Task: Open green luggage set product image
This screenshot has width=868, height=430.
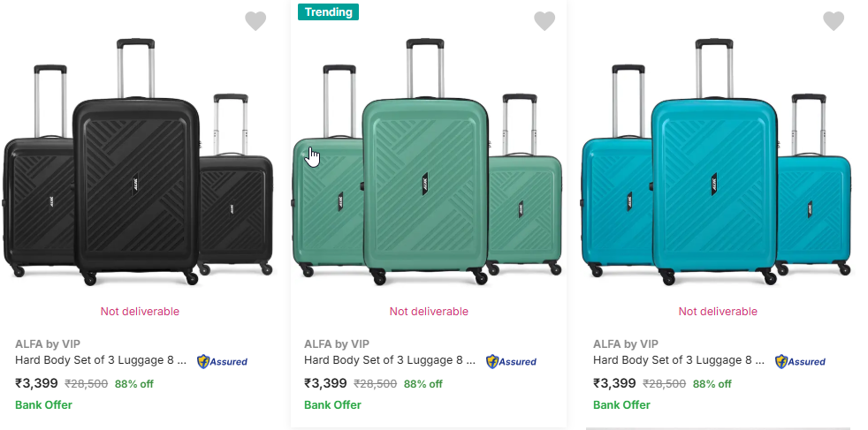Action: tap(428, 163)
